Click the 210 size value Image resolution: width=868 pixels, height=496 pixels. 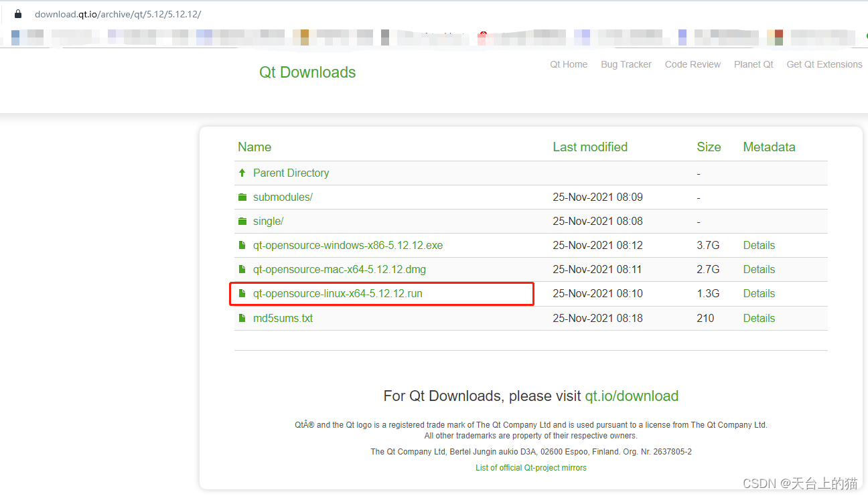pyautogui.click(x=705, y=318)
